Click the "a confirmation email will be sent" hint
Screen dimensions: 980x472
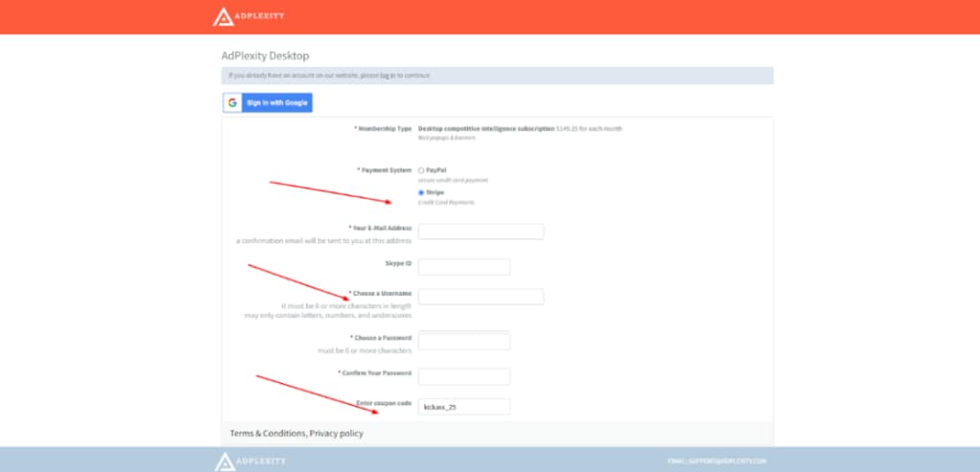(x=323, y=240)
